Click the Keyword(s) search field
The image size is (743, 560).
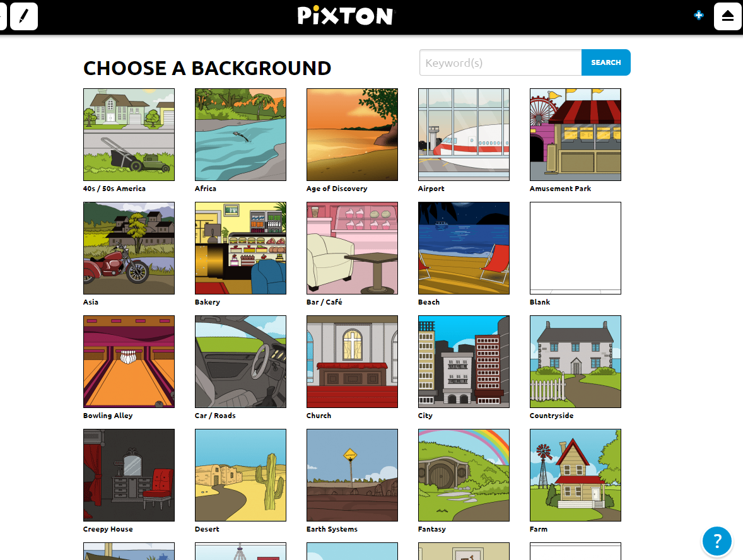coord(500,62)
